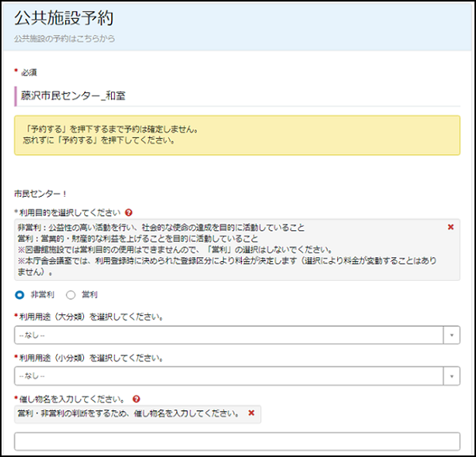This screenshot has height=457, width=476.
Task: Click the arrow of the 大分類 dropdown
Action: coord(451,336)
